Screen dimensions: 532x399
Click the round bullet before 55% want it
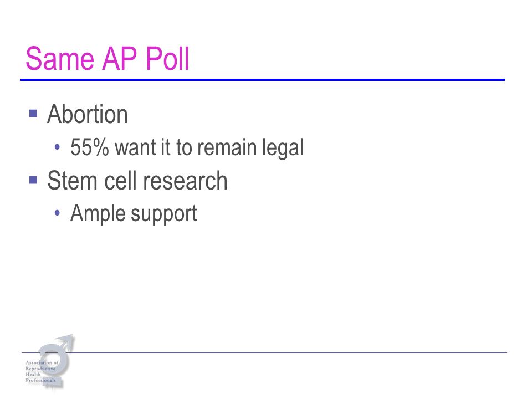click(57, 147)
